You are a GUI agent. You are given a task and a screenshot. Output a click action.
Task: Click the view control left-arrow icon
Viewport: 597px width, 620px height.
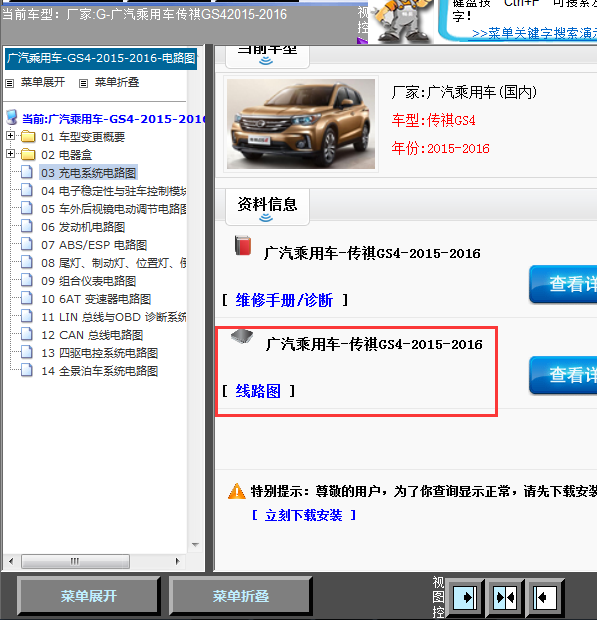(x=545, y=597)
